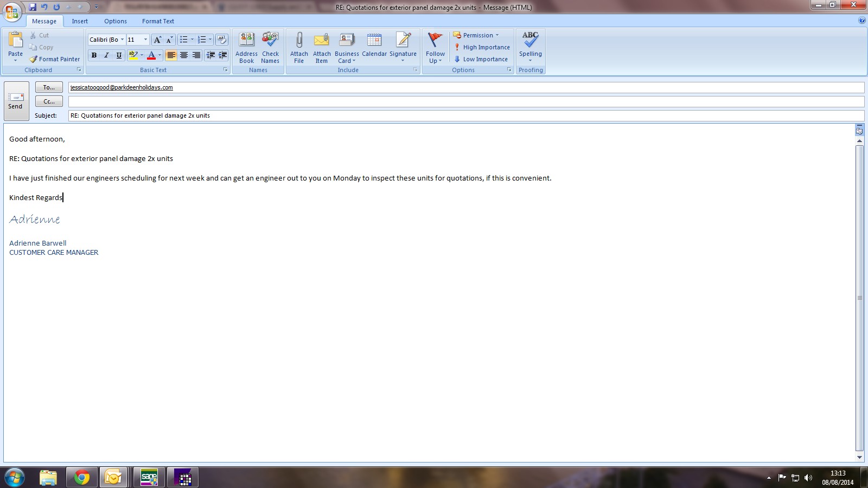Open the font name Calibri dropdown
This screenshot has width=868, height=488.
point(122,40)
